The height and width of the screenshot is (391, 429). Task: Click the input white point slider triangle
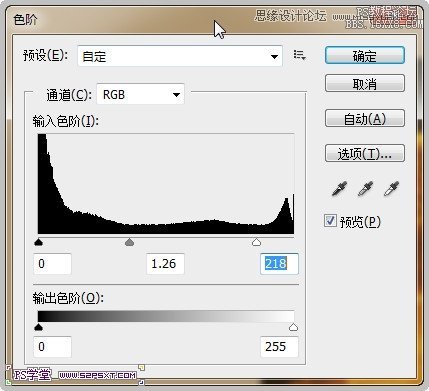[256, 242]
